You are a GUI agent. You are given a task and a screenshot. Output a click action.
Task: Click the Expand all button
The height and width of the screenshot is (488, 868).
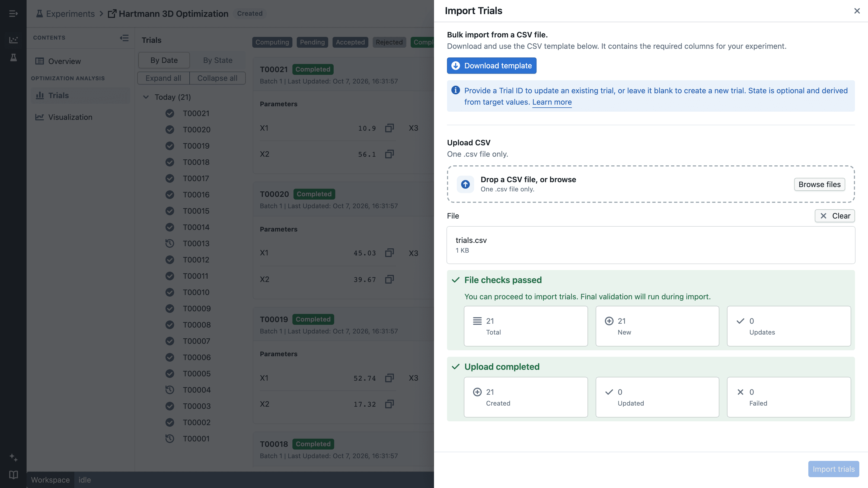[x=163, y=78]
